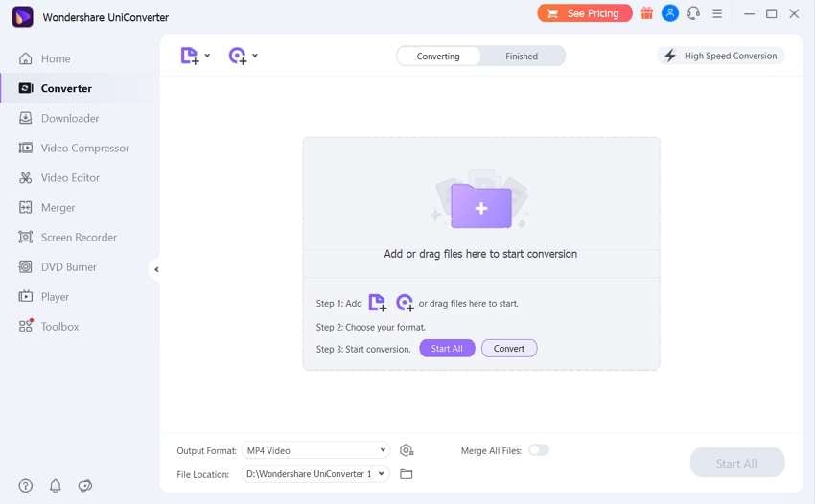This screenshot has height=504, width=815.
Task: Open the help question mark icon
Action: pyautogui.click(x=26, y=485)
